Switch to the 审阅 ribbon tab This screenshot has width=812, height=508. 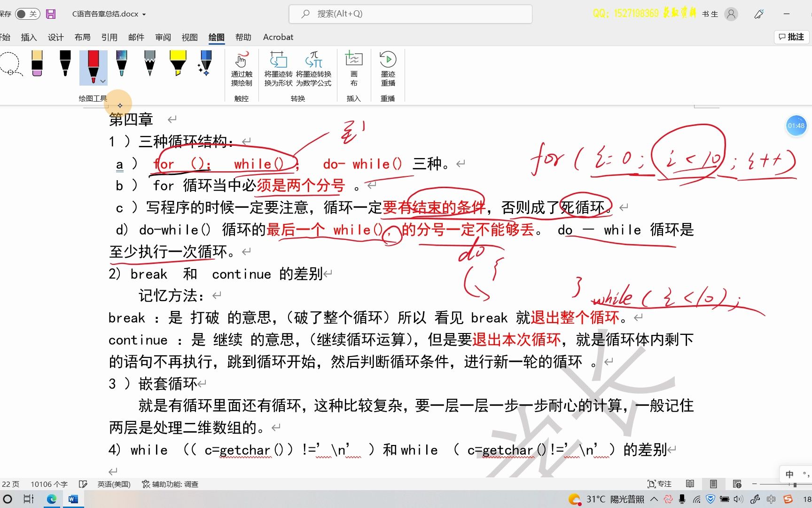(x=163, y=37)
